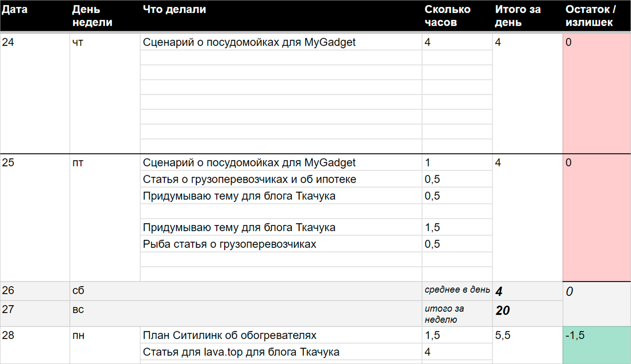Select first "Придумываю тему для блога Ткачука" cell
Image resolution: width=631 pixels, height=364 pixels.
[x=281, y=196]
